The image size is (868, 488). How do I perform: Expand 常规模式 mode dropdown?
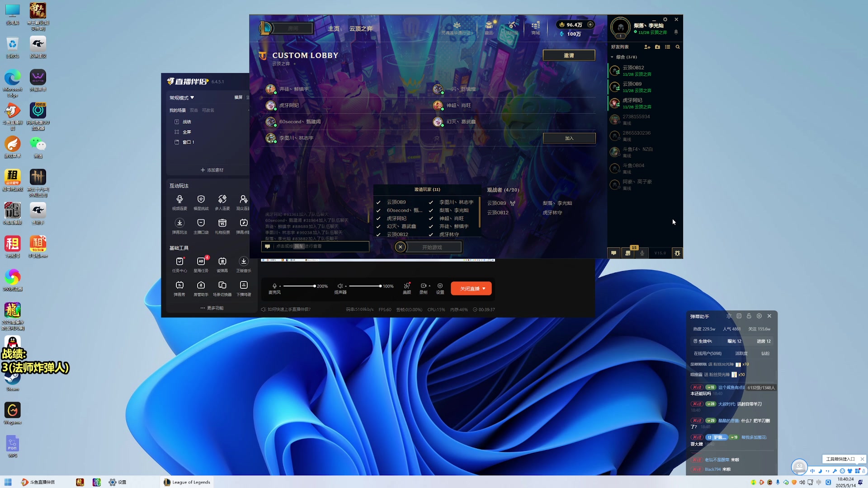point(182,98)
